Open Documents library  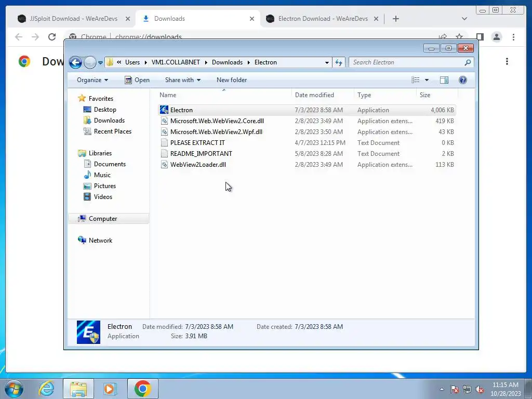110,164
